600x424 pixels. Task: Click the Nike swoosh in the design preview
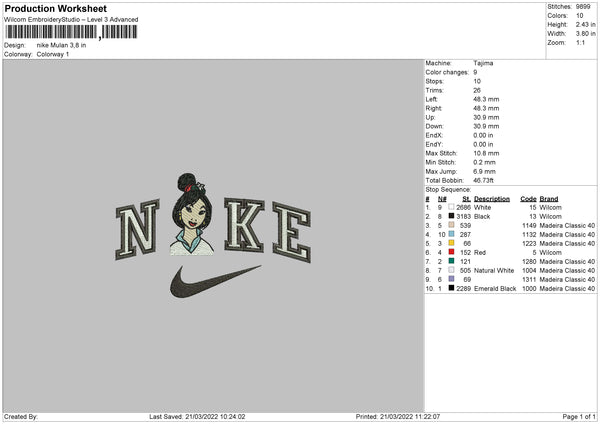[215, 281]
